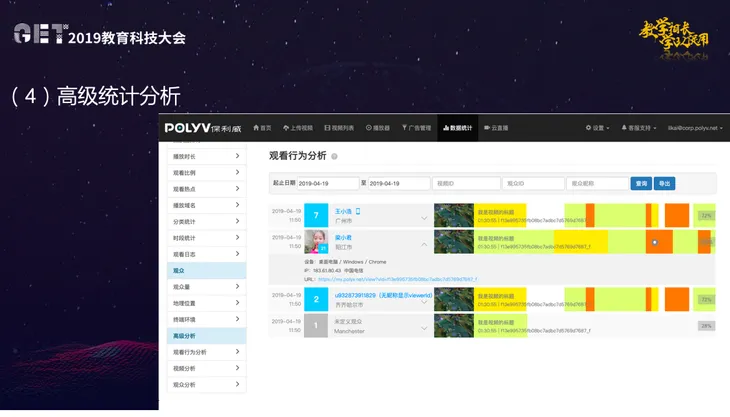The image size is (730, 417).
Task: Click large orange segment in 王小浩 heatmap
Action: (677, 215)
